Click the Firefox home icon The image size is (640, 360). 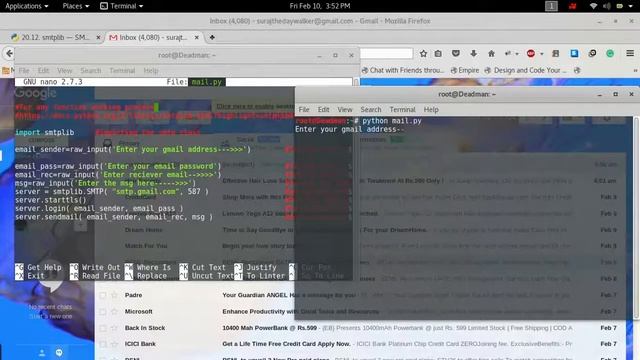coord(491,53)
